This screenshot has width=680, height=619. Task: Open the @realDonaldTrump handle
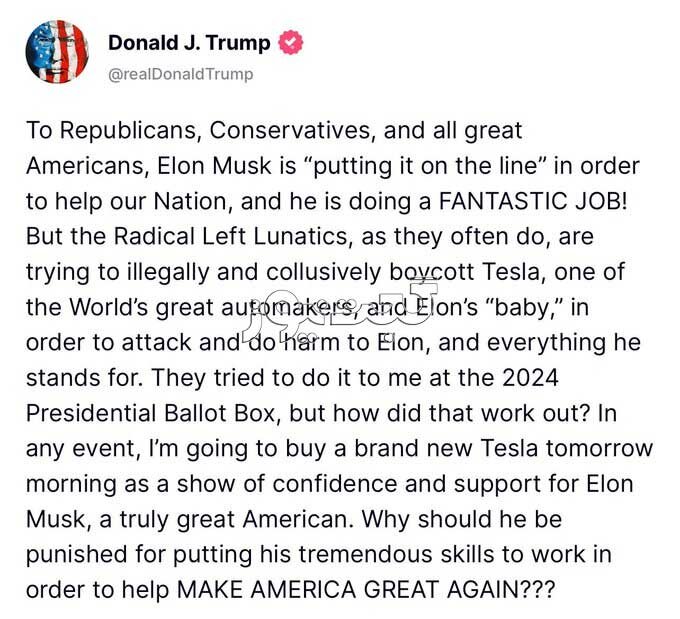[x=180, y=74]
